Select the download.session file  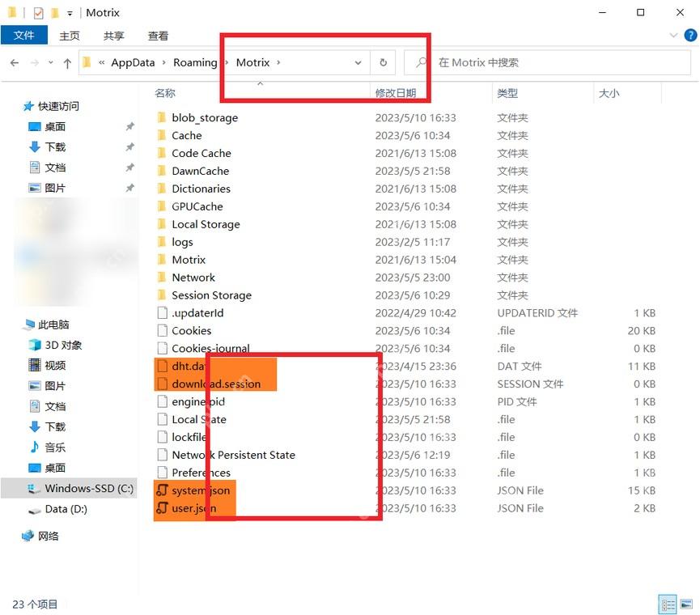[216, 384]
